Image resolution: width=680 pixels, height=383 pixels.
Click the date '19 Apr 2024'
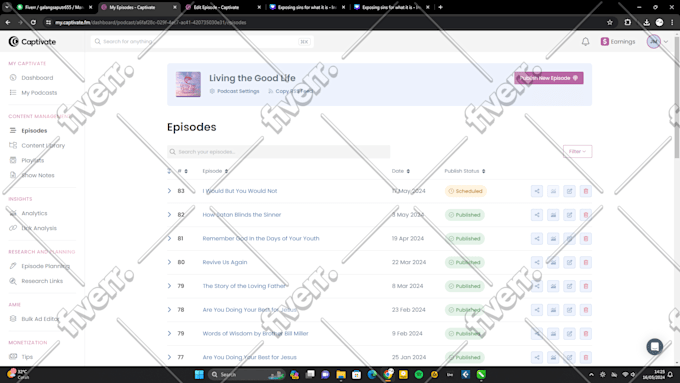tap(408, 239)
